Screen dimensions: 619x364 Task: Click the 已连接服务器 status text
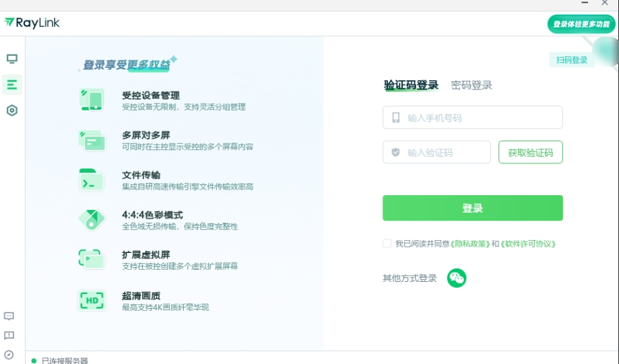65,361
